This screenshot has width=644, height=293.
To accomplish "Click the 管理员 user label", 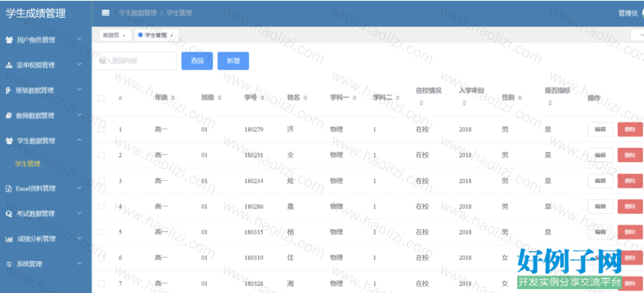I will pos(628,13).
